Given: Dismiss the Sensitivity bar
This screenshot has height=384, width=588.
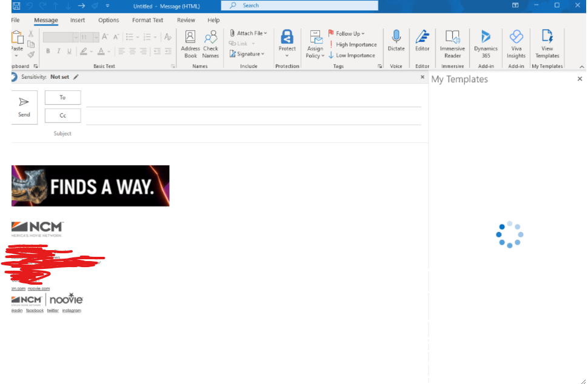Looking at the screenshot, I should click(423, 77).
